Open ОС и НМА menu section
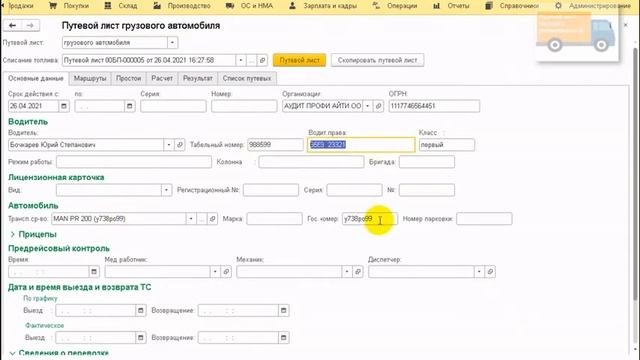640x360 pixels. [x=249, y=6]
